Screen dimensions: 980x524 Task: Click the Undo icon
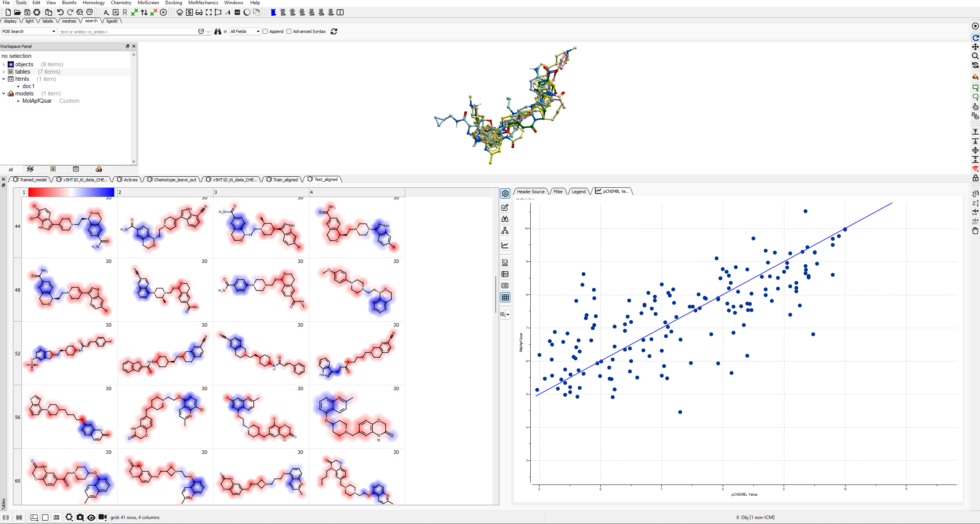tap(60, 12)
